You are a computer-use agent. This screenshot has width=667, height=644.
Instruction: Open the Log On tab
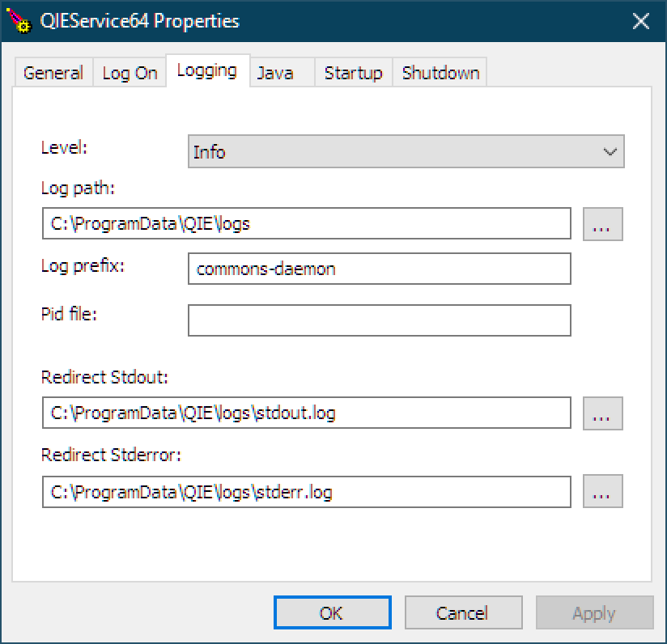pyautogui.click(x=130, y=73)
